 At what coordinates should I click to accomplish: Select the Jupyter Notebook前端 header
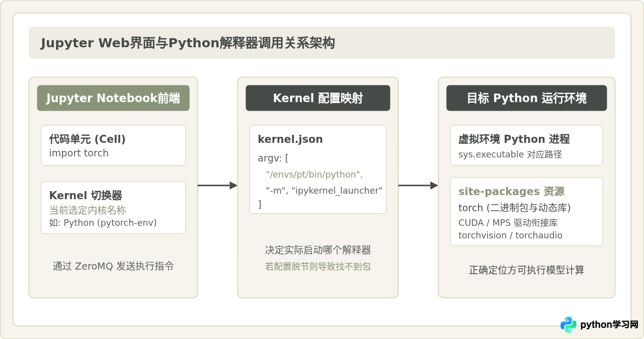pyautogui.click(x=113, y=98)
